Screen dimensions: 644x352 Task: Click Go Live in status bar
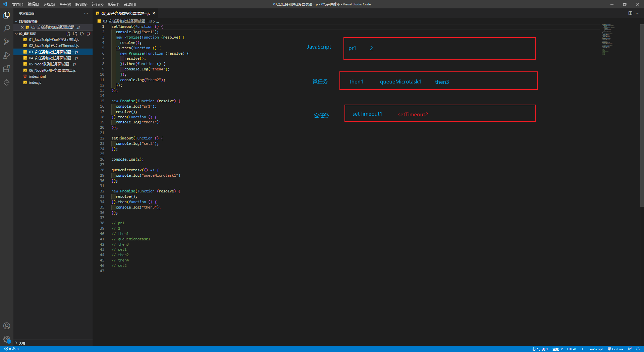[615, 349]
